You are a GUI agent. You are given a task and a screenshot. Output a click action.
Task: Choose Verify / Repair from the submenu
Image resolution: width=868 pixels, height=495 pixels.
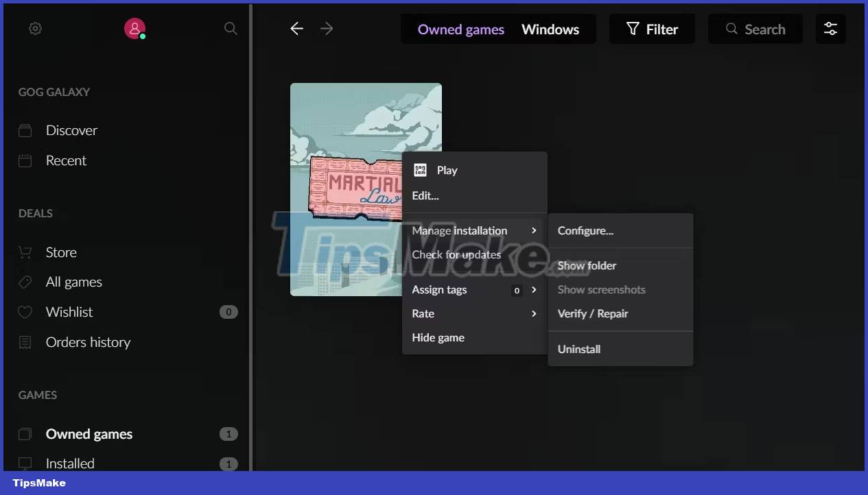[x=593, y=313]
